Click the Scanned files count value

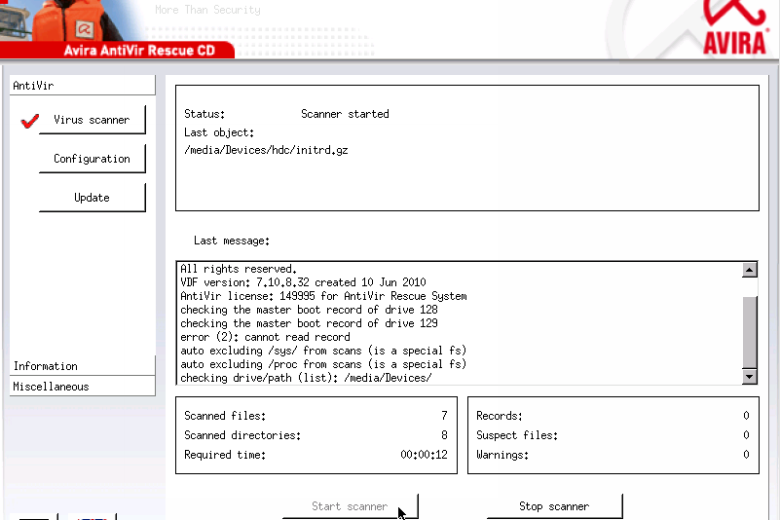444,416
